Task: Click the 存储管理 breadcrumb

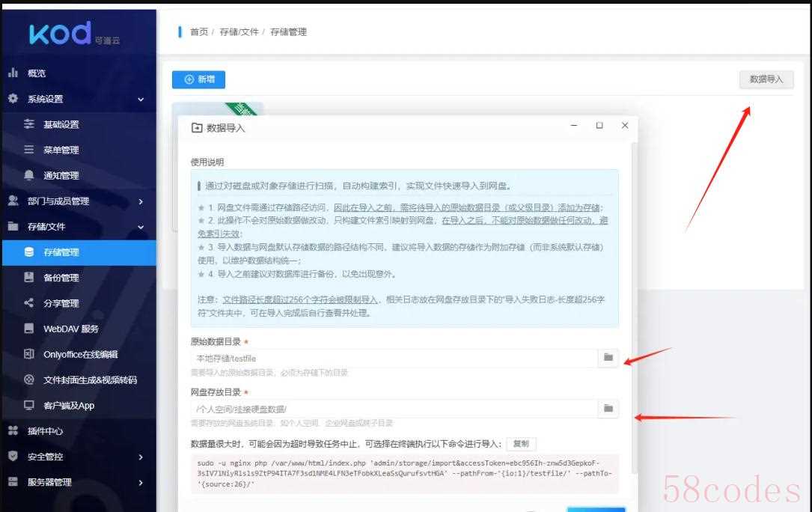Action: 288,31
